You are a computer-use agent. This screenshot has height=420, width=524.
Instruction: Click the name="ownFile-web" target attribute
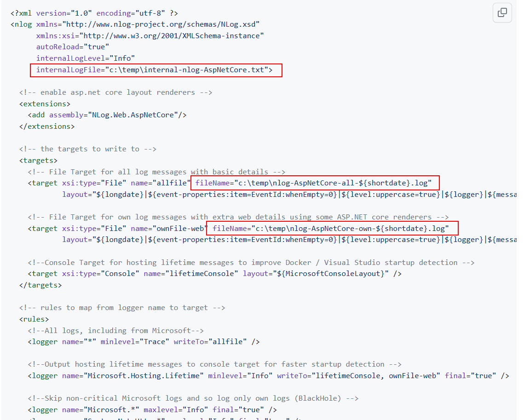tap(169, 229)
